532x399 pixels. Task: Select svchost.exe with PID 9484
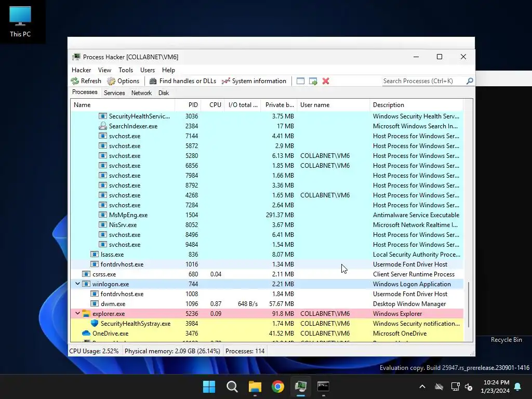point(267,244)
